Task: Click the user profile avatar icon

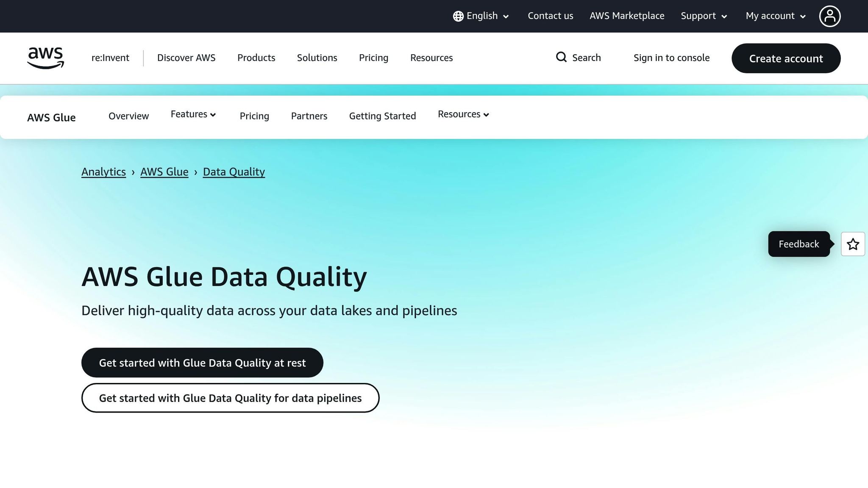Action: (829, 16)
